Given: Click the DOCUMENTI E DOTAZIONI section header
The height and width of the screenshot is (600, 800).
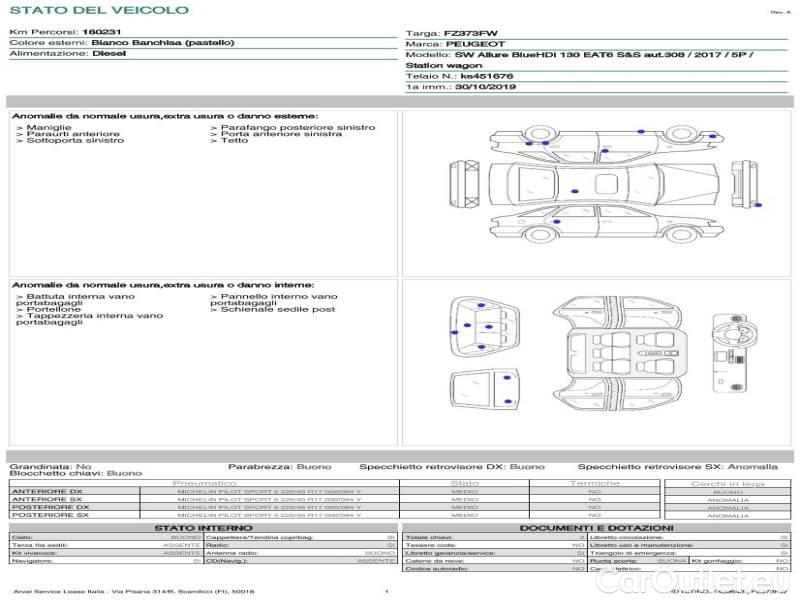Looking at the screenshot, I should [596, 527].
